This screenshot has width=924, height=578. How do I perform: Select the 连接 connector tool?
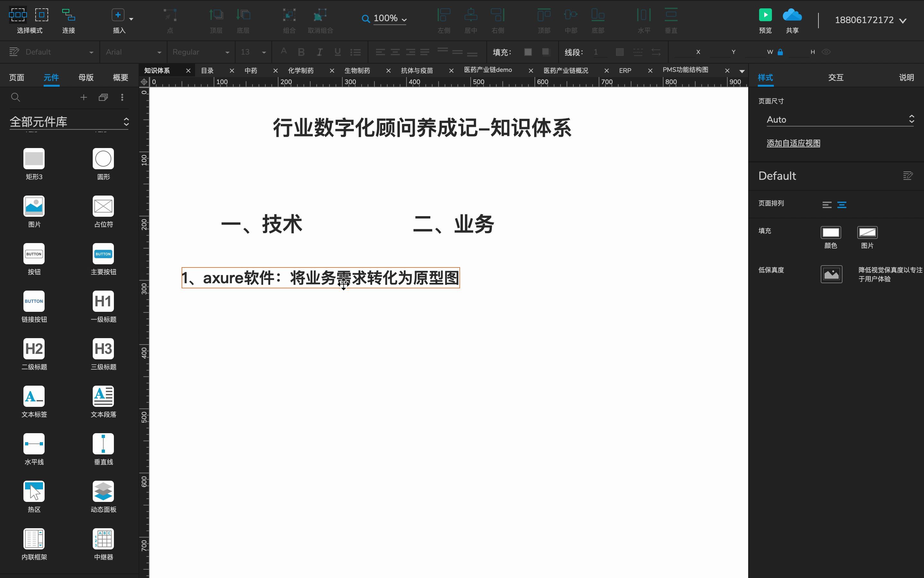point(68,15)
